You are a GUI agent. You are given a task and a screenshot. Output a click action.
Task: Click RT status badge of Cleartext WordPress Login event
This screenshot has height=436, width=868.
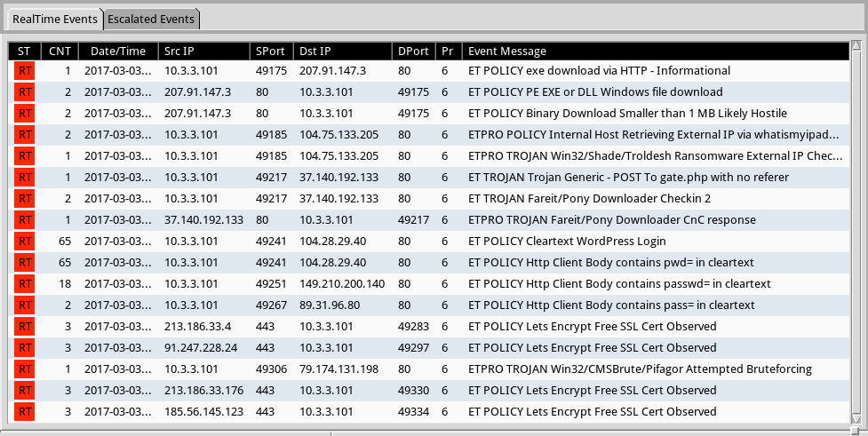(x=25, y=242)
